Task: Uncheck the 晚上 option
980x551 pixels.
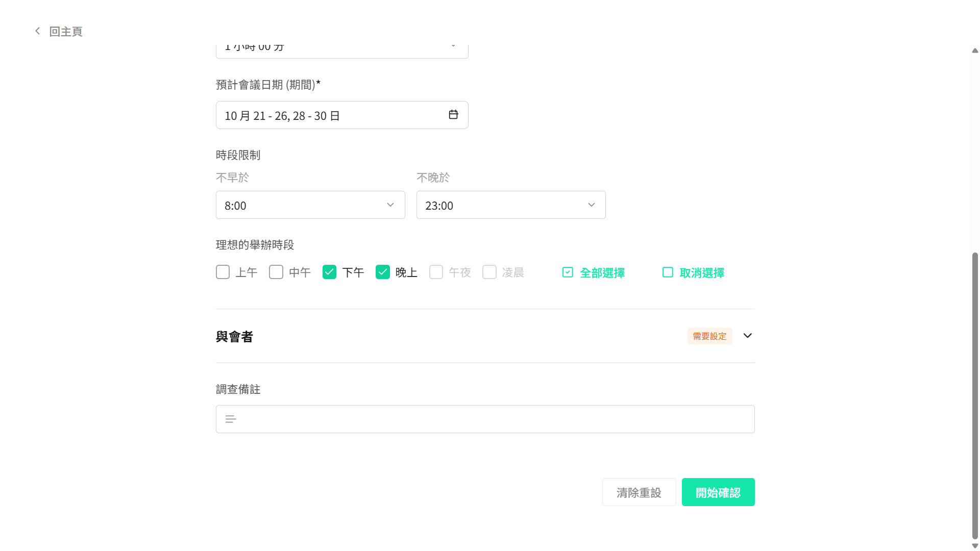Action: pyautogui.click(x=383, y=272)
